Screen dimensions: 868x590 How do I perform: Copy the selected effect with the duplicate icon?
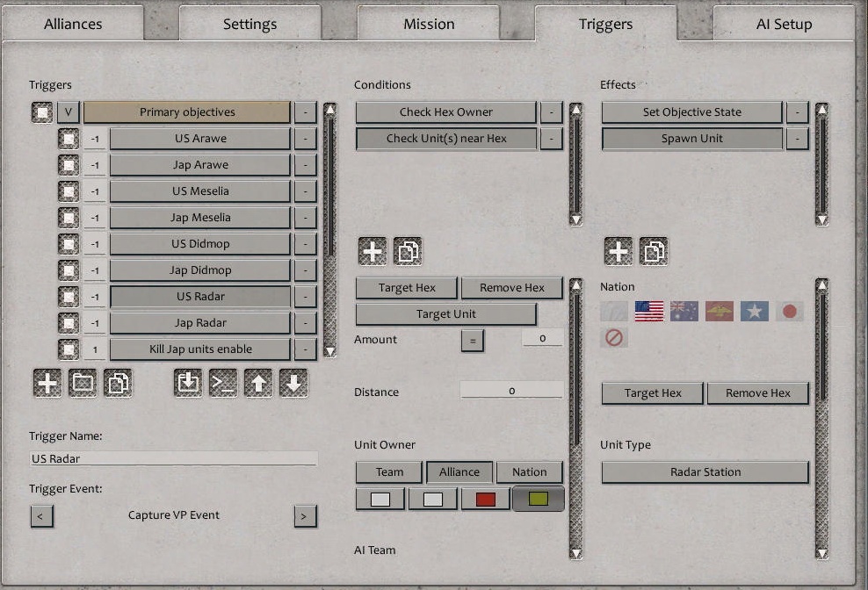[x=654, y=252]
